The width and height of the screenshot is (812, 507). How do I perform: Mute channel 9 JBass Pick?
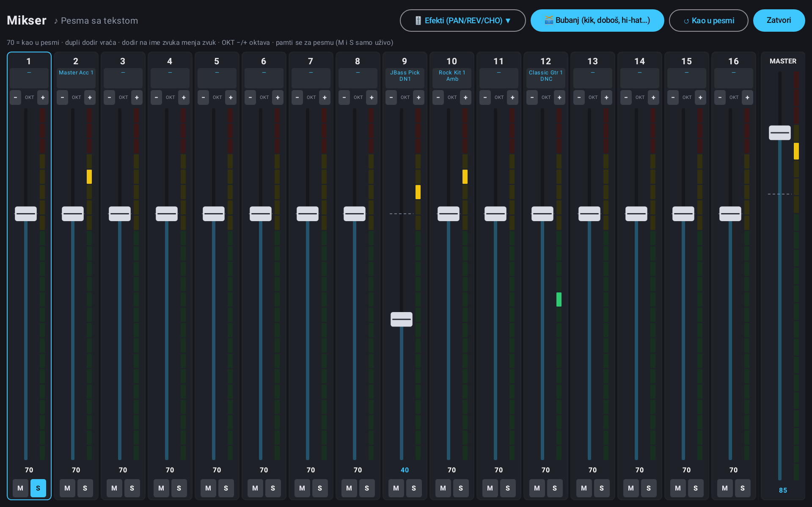396,488
